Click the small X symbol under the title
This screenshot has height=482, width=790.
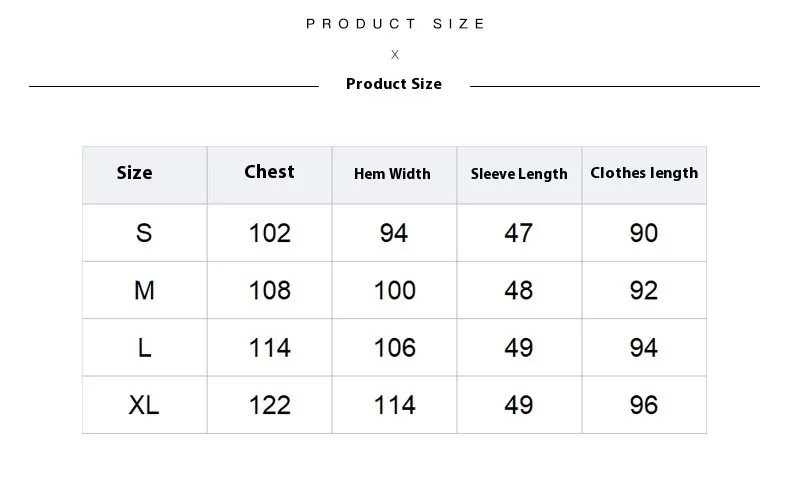pos(395,54)
